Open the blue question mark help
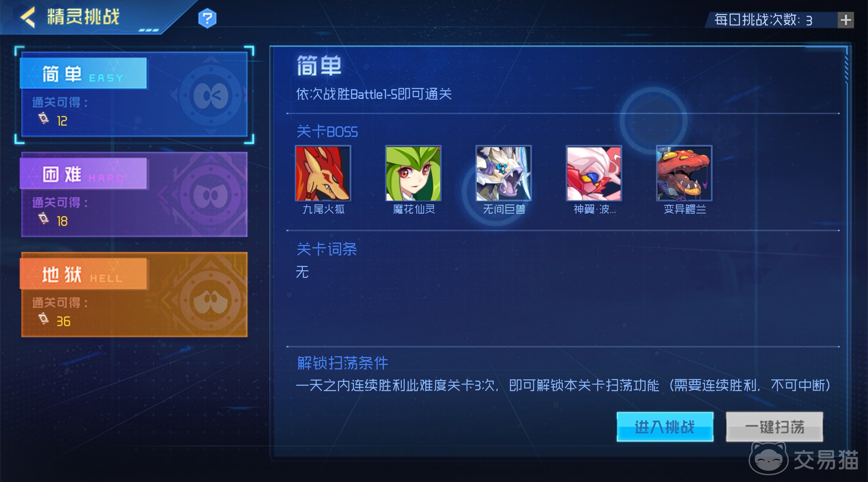 (x=207, y=18)
